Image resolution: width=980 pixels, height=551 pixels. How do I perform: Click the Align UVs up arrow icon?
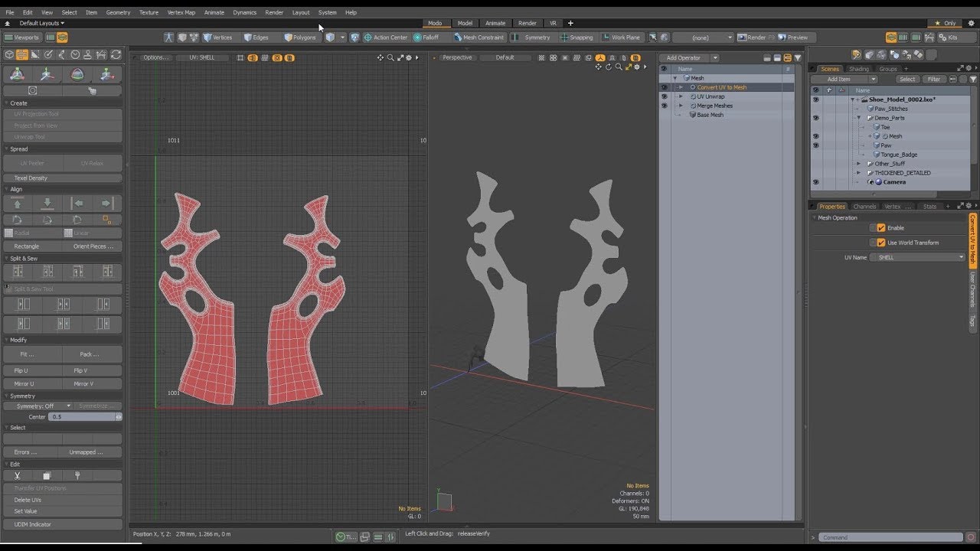18,204
